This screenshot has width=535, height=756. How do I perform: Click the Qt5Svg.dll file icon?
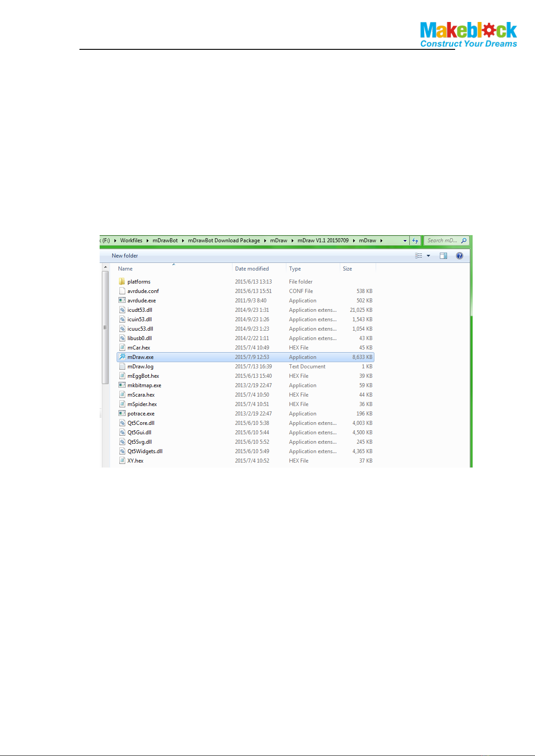coord(122,441)
